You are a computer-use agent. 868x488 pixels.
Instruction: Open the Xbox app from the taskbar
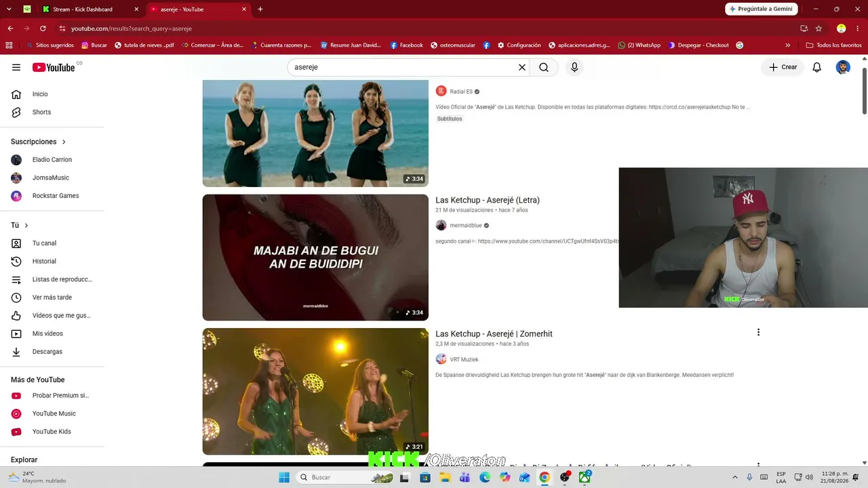point(585,477)
